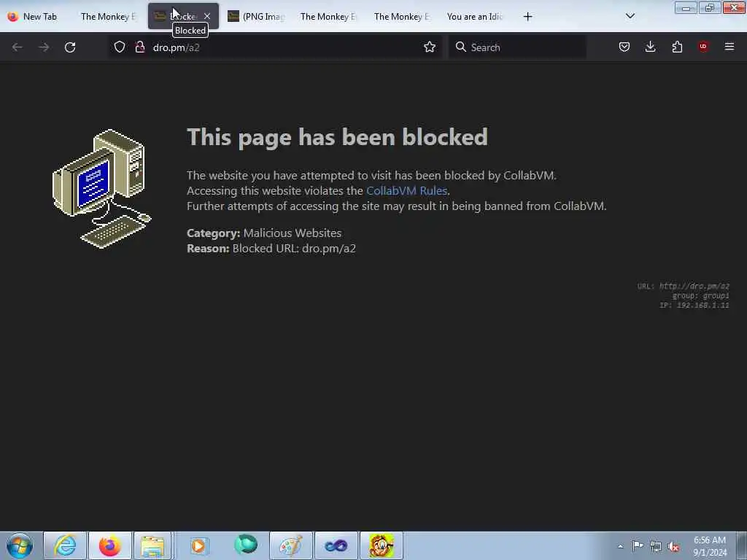Image resolution: width=747 pixels, height=560 pixels.
Task: Open Windows Explorer from the taskbar
Action: (152, 545)
